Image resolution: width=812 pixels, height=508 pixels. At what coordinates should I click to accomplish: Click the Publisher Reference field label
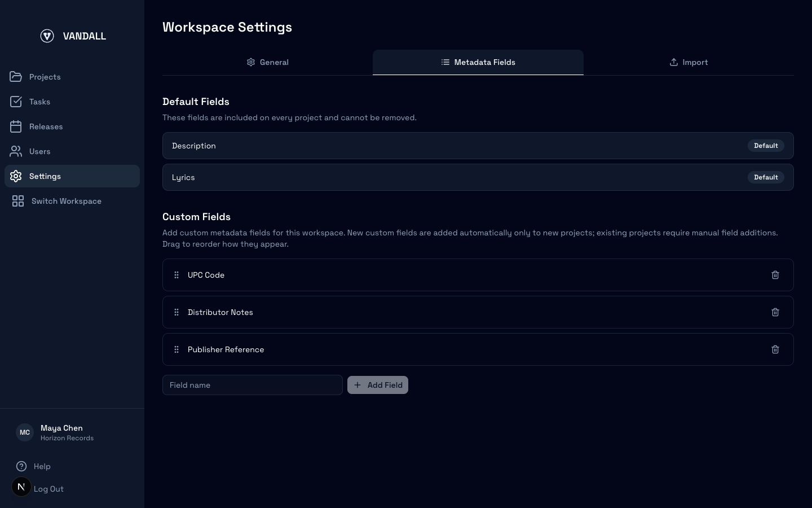point(226,349)
